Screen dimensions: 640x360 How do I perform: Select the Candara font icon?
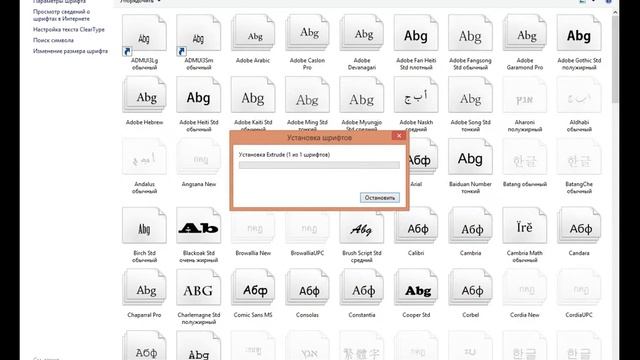point(579,226)
